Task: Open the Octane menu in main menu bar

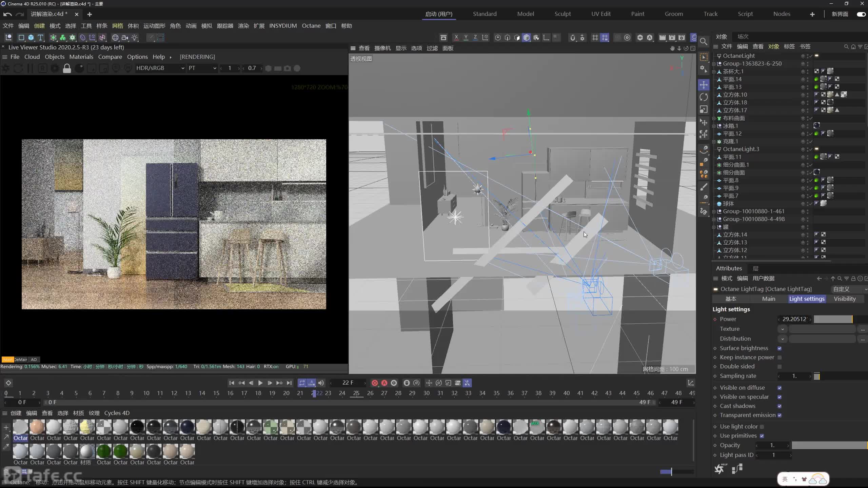Action: point(311,26)
